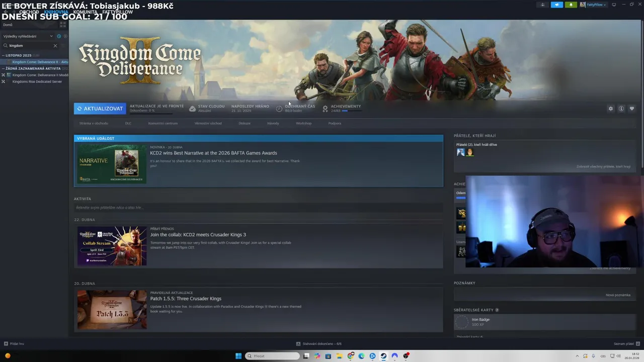Open the Diskuze link
Image resolution: width=644 pixels, height=362 pixels.
(245, 123)
